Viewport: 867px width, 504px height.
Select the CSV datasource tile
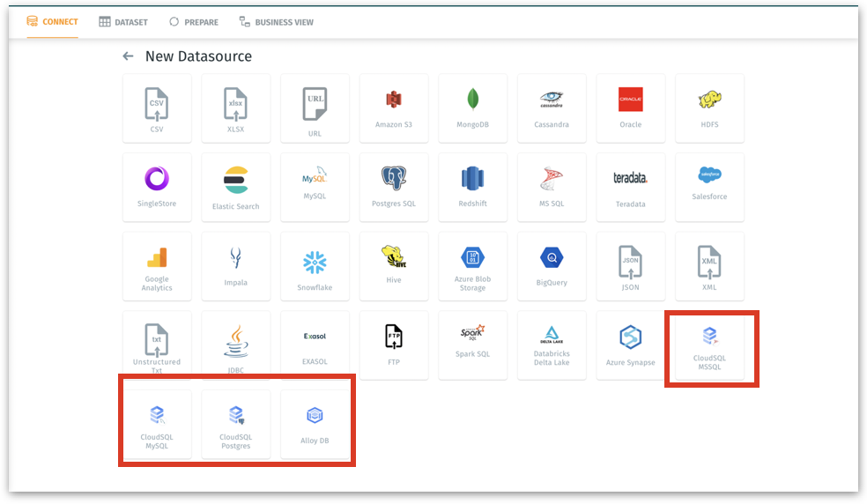pos(157,108)
